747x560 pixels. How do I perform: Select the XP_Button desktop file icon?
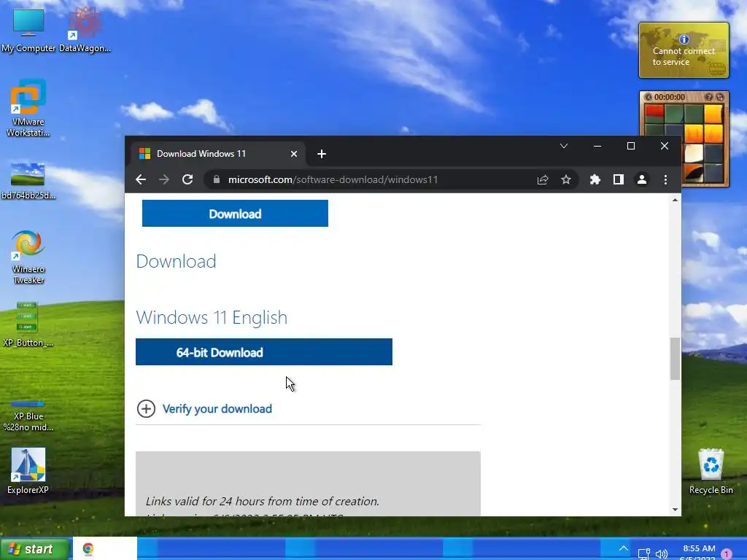tap(28, 324)
